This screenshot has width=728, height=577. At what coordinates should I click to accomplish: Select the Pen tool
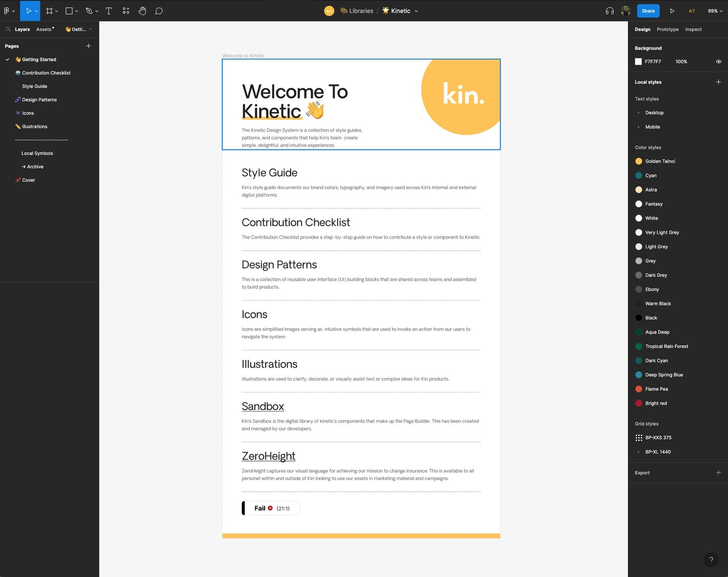pos(89,10)
